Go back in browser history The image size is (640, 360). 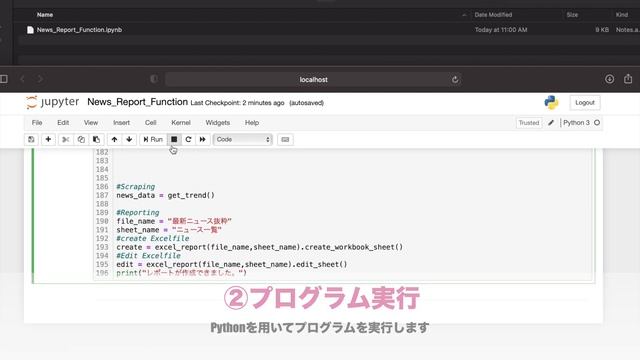click(x=22, y=79)
